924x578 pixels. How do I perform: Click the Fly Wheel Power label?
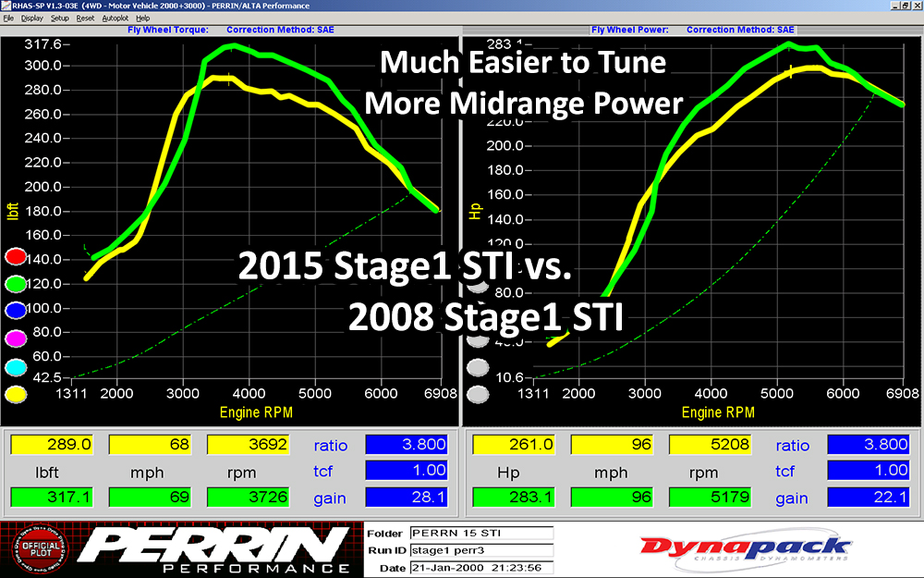[630, 30]
